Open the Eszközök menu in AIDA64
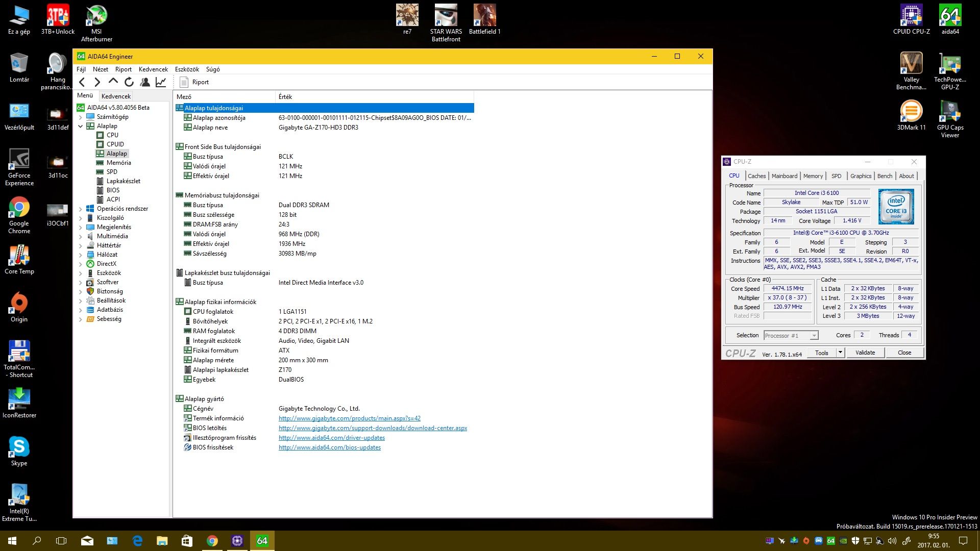Image resolution: width=980 pixels, height=551 pixels. tap(187, 69)
